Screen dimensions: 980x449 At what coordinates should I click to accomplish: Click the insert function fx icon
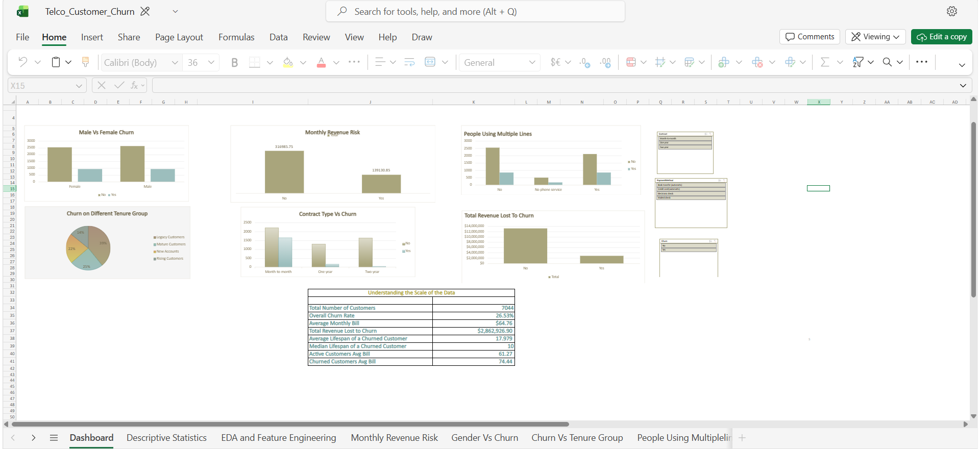pyautogui.click(x=134, y=85)
